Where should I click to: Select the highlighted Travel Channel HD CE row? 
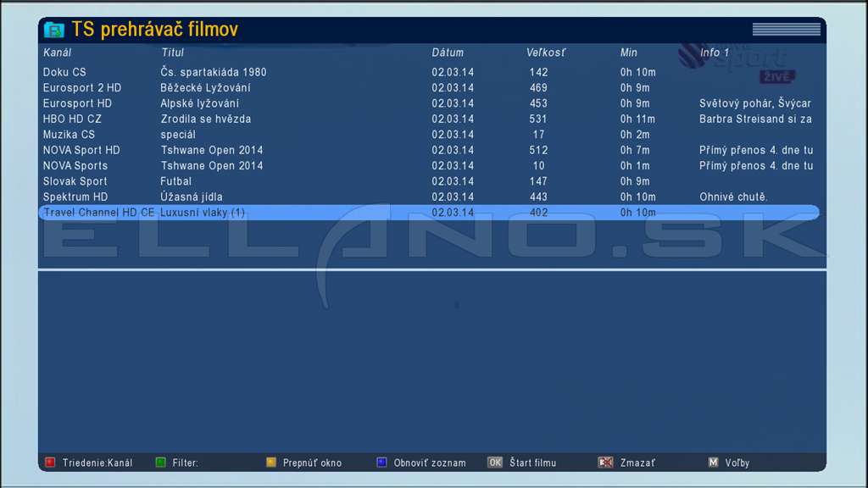[x=429, y=213]
